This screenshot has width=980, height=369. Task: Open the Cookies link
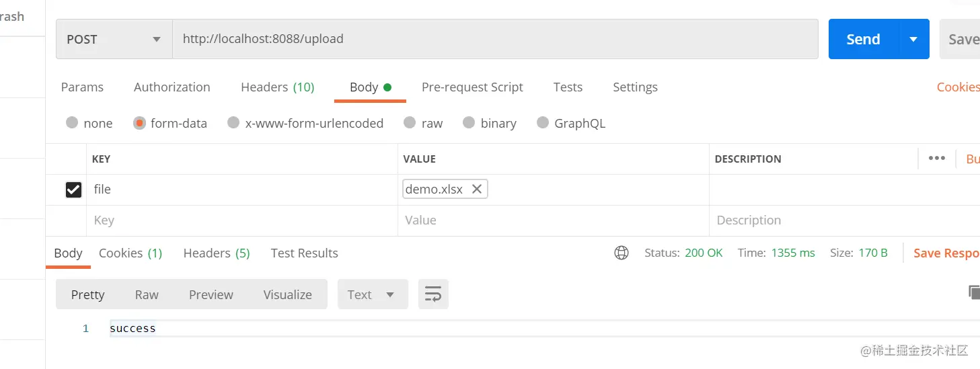(x=958, y=87)
